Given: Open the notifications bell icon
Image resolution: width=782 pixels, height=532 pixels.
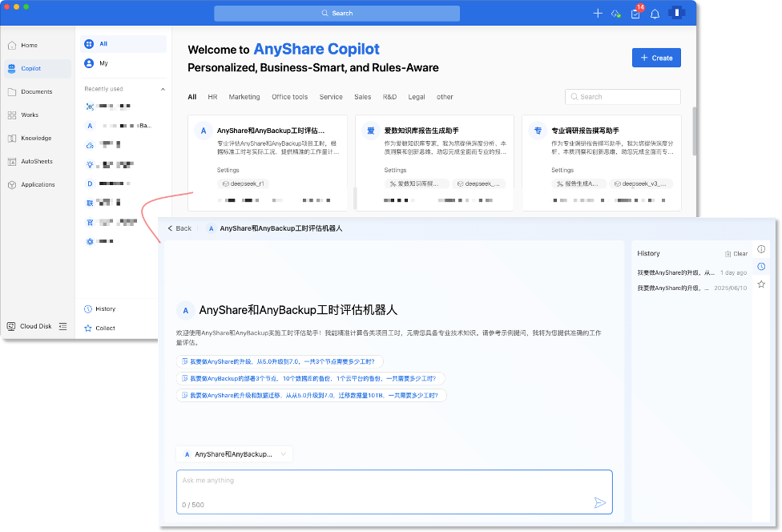Looking at the screenshot, I should 655,14.
